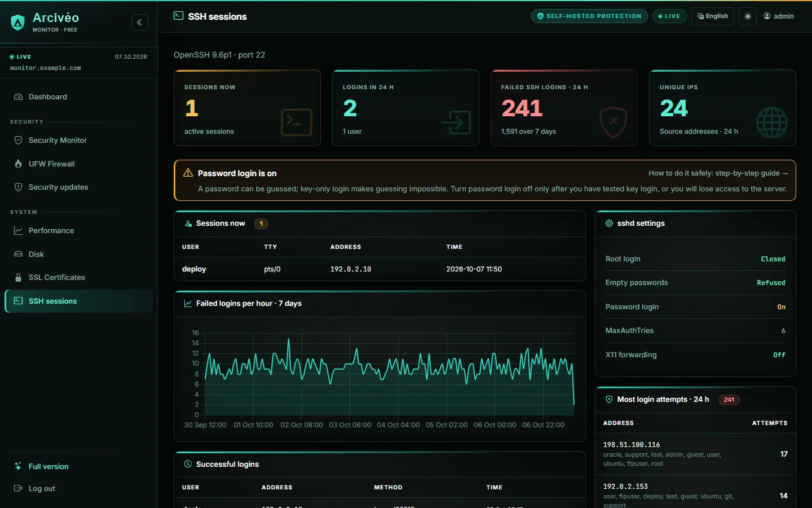Click the login arrow icon in Logins card
The height and width of the screenshot is (508, 812).
[x=456, y=122]
